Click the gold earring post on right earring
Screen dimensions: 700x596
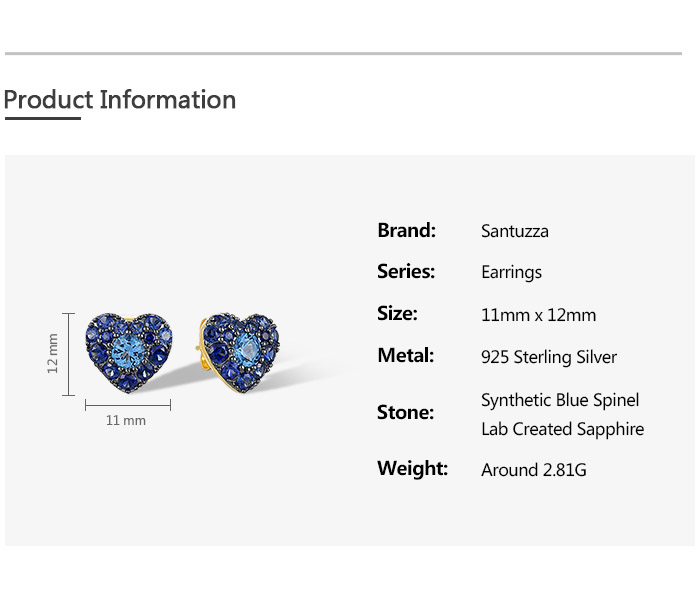(202, 347)
